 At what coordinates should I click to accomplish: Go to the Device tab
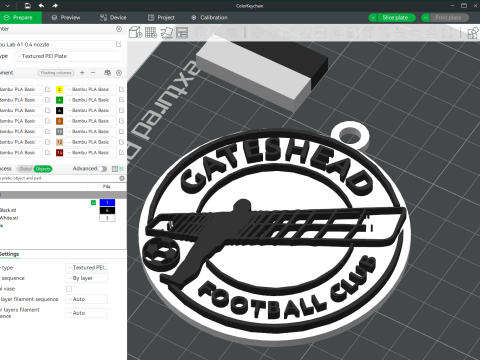coord(113,17)
